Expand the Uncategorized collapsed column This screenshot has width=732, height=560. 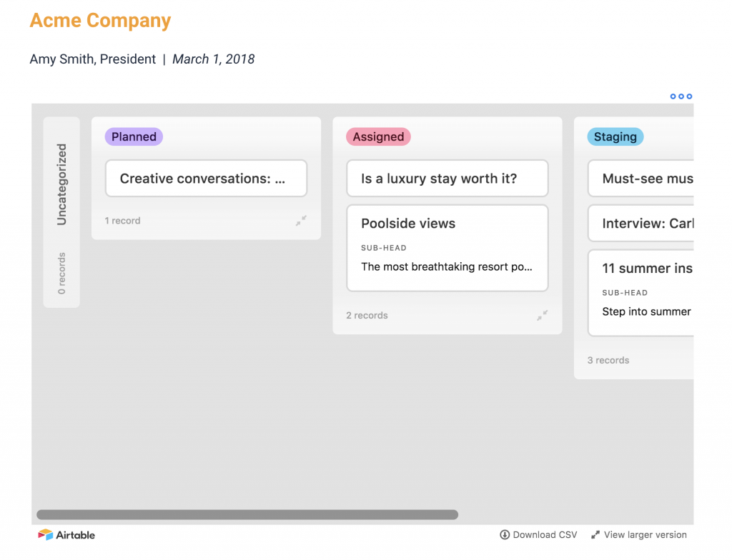point(61,212)
